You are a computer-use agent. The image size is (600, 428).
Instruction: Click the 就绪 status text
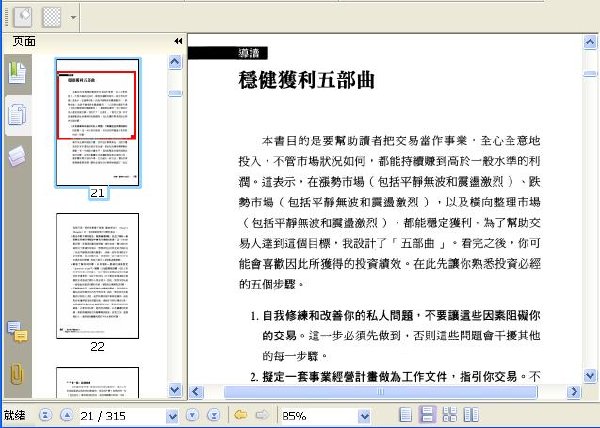(15, 415)
